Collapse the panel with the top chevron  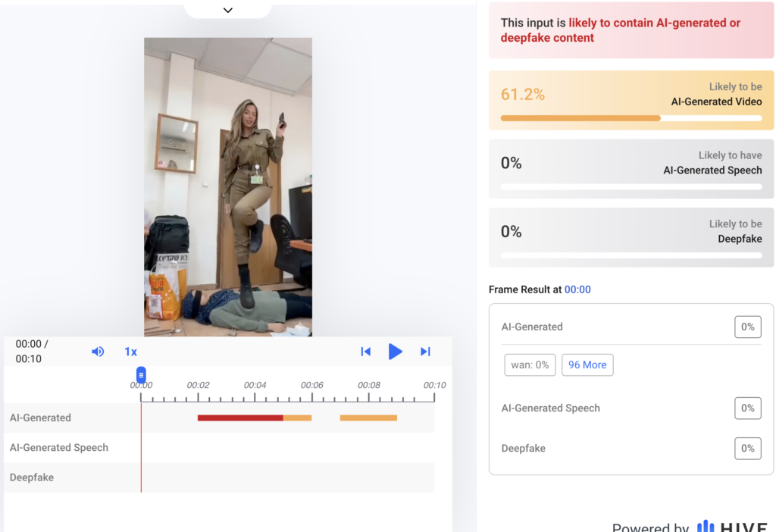pyautogui.click(x=227, y=10)
